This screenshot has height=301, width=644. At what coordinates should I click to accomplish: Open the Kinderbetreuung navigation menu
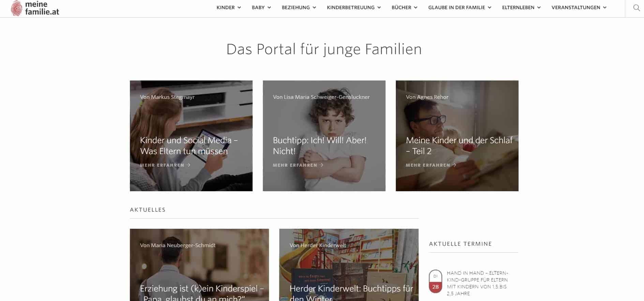pyautogui.click(x=354, y=7)
